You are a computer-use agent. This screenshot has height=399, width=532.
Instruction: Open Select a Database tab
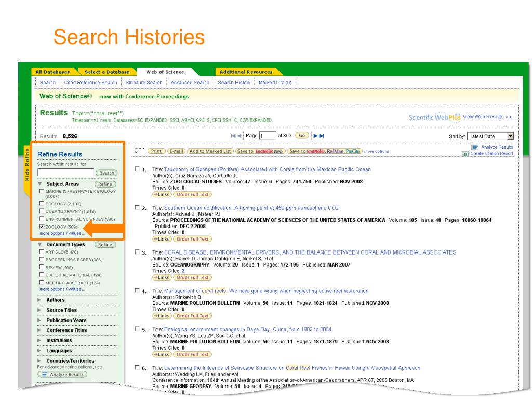coord(107,72)
